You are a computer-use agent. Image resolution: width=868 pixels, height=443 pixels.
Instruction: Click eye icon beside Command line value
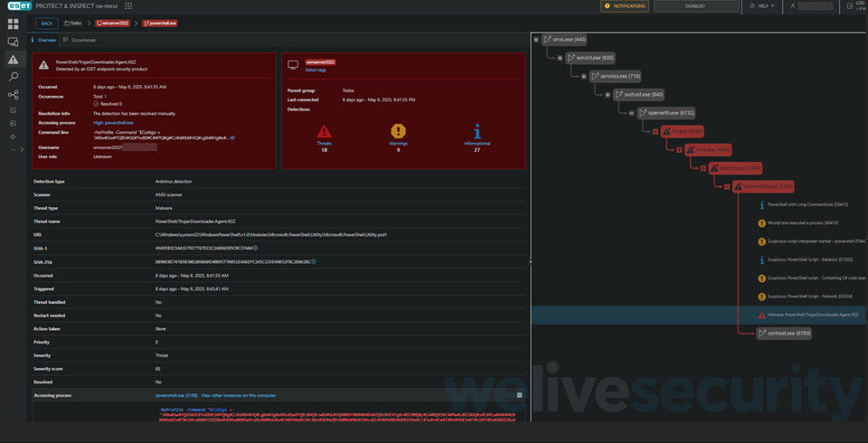point(232,138)
